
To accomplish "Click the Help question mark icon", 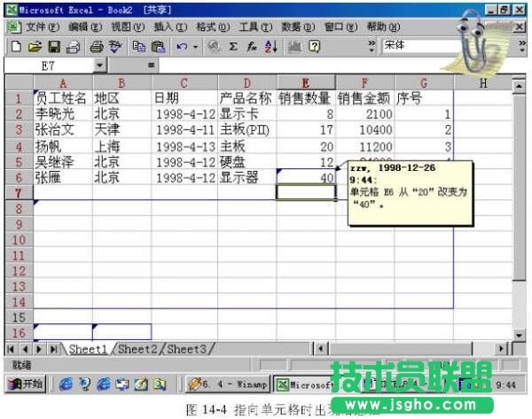I will 314,46.
